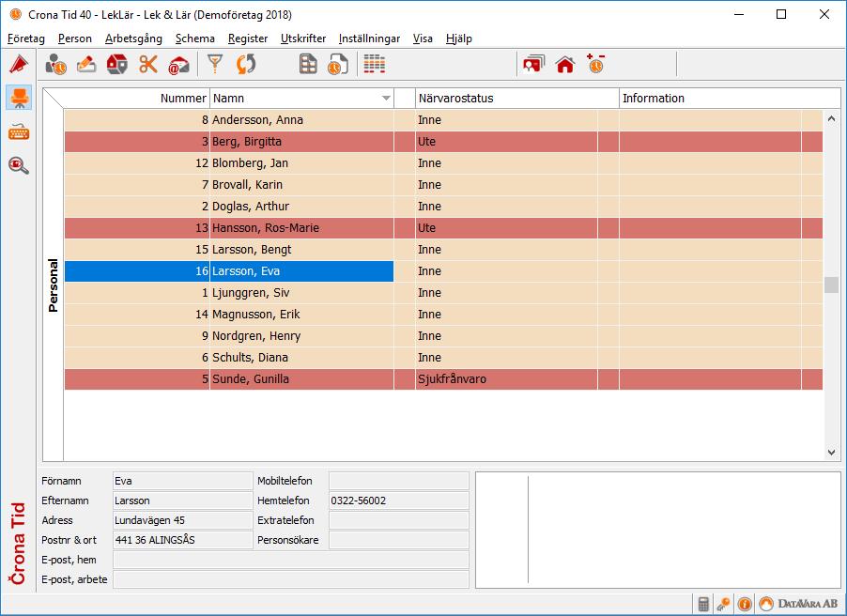Select row Sunde, Gunilla
The height and width of the screenshot is (616, 847).
coord(443,379)
